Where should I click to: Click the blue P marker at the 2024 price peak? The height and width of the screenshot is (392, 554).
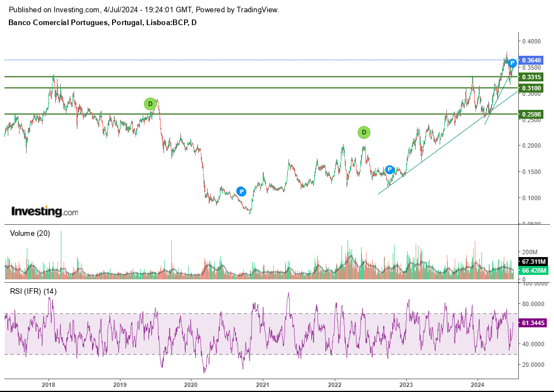point(512,63)
